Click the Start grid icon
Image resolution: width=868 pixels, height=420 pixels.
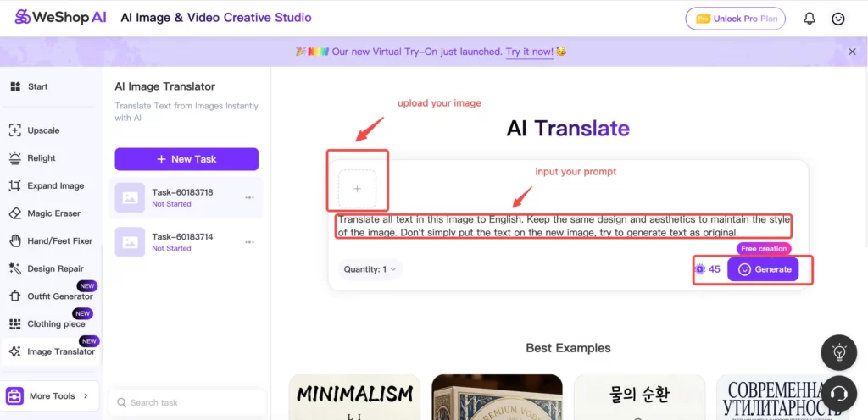(15, 86)
